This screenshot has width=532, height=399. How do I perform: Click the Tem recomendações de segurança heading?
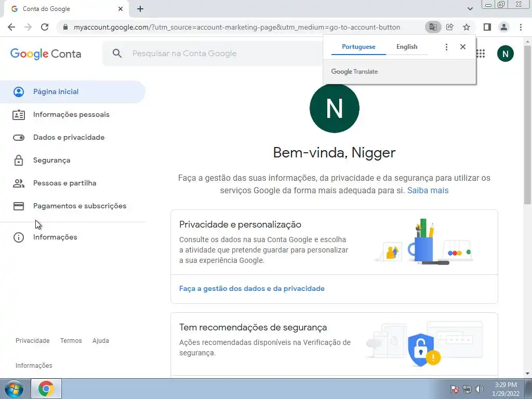tap(253, 327)
